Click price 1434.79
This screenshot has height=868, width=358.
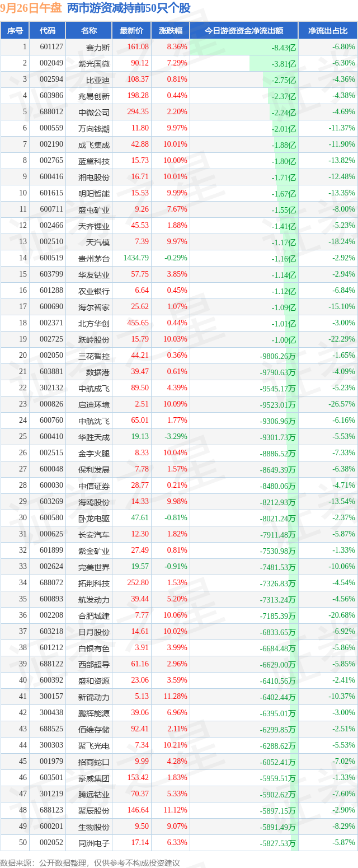pyautogui.click(x=136, y=258)
